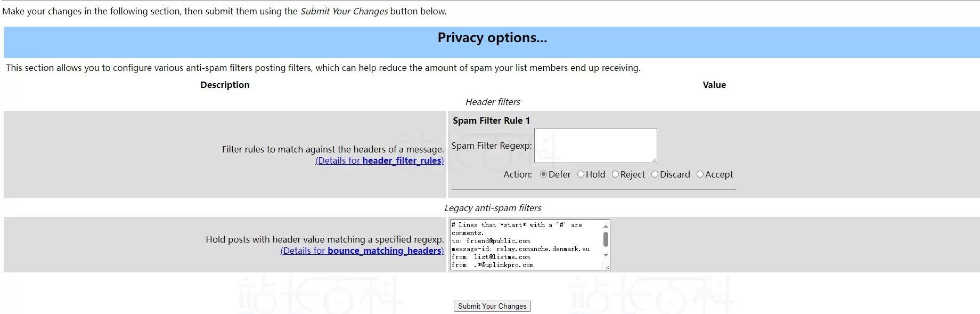Click the legacy filter scrollbar up arrow
Screen dimensions: 980x314
point(606,226)
